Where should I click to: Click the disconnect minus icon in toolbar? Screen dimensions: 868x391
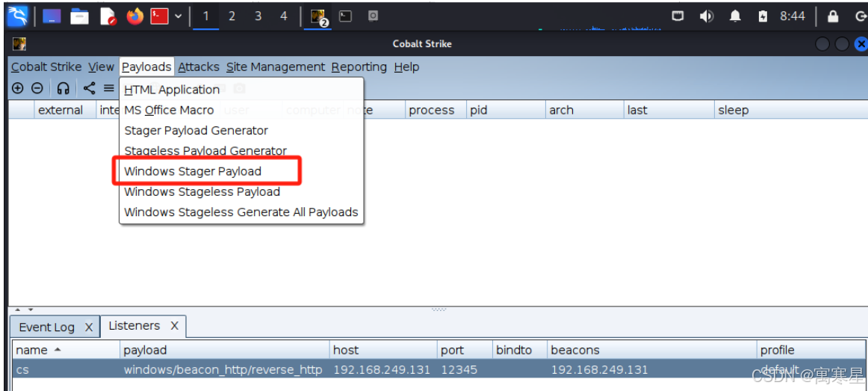[x=37, y=88]
